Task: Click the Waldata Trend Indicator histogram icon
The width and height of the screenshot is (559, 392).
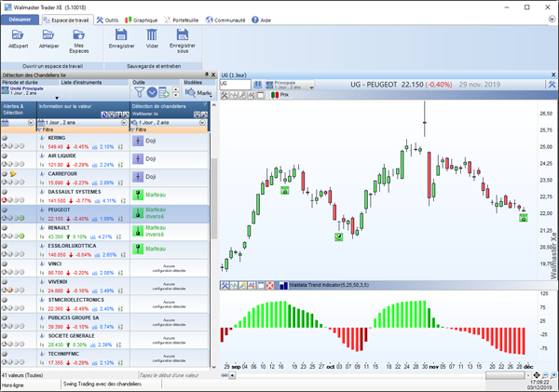Action: (x=283, y=285)
